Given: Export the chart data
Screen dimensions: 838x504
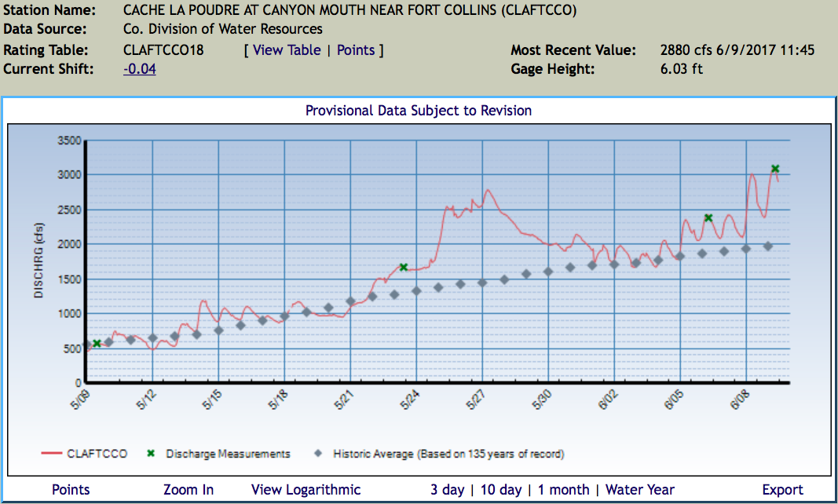Looking at the screenshot, I should pyautogui.click(x=782, y=490).
